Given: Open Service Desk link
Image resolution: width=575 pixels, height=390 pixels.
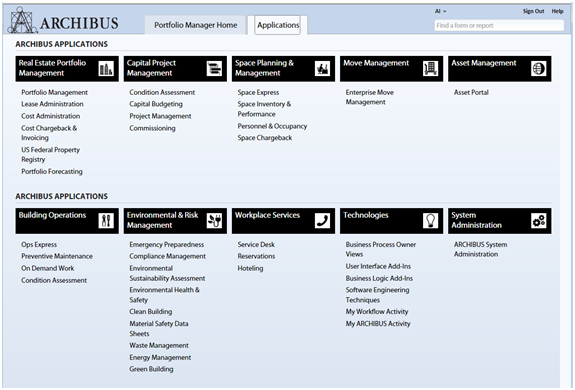Looking at the screenshot, I should coord(256,244).
